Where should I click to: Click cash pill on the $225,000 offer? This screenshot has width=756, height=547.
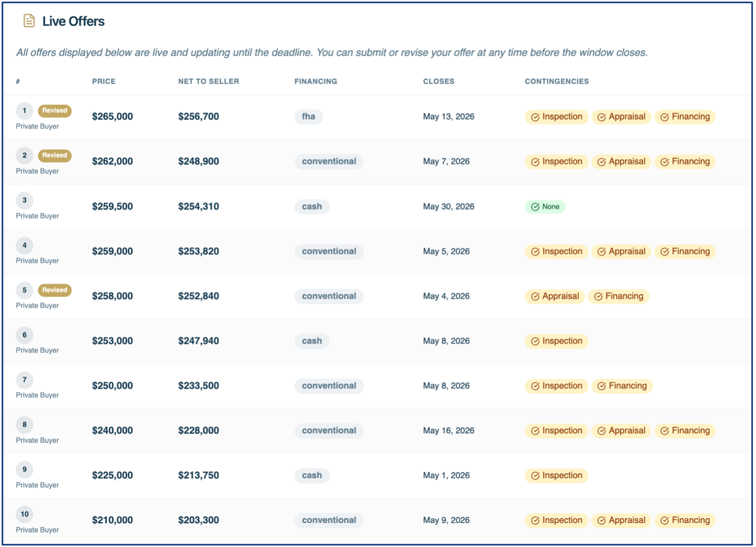pyautogui.click(x=312, y=476)
